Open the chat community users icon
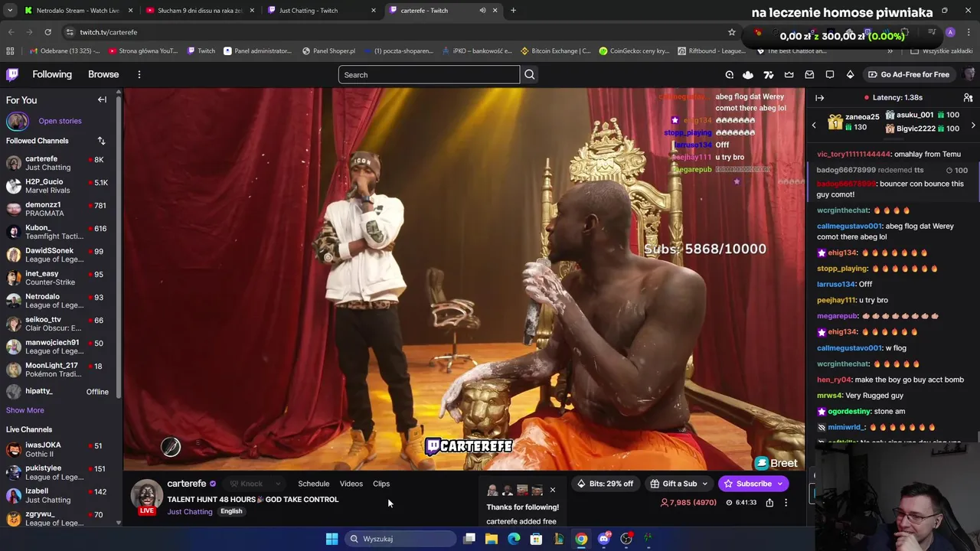980x551 pixels. click(x=968, y=97)
